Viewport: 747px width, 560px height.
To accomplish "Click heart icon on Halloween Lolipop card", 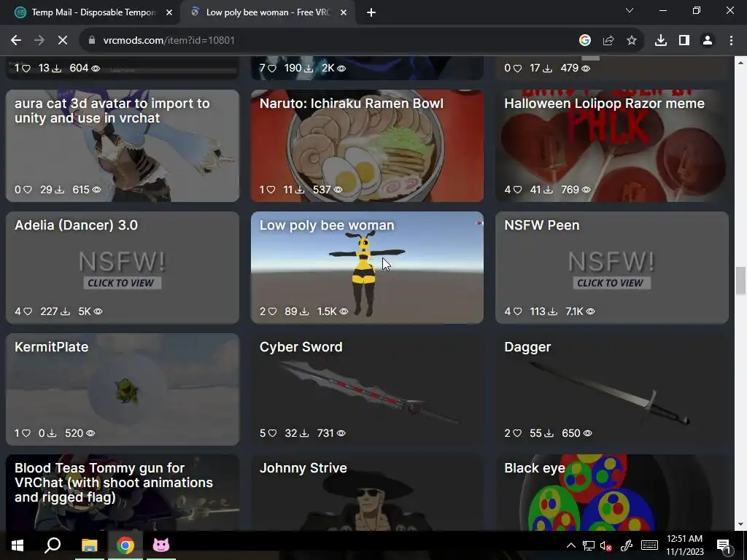I will pyautogui.click(x=517, y=190).
